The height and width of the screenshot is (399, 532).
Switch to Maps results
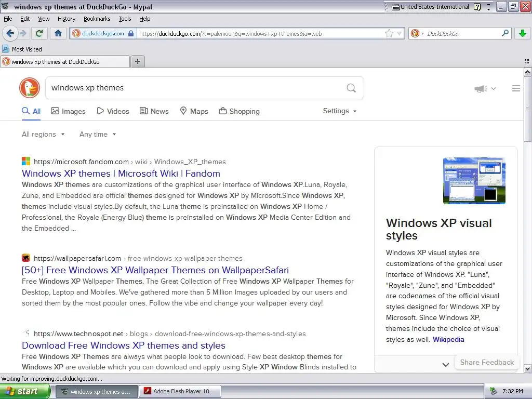pyautogui.click(x=194, y=111)
